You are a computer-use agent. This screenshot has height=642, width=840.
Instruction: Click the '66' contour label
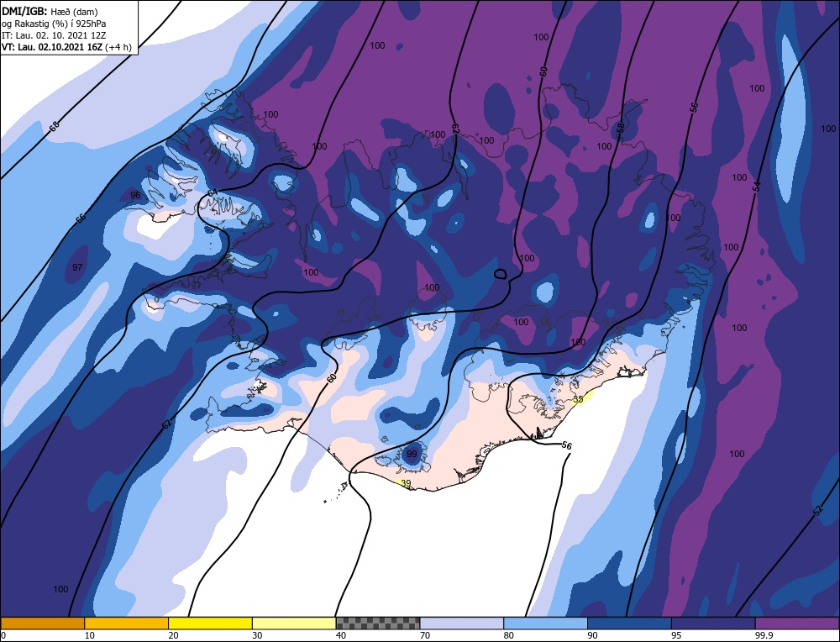tap(81, 218)
